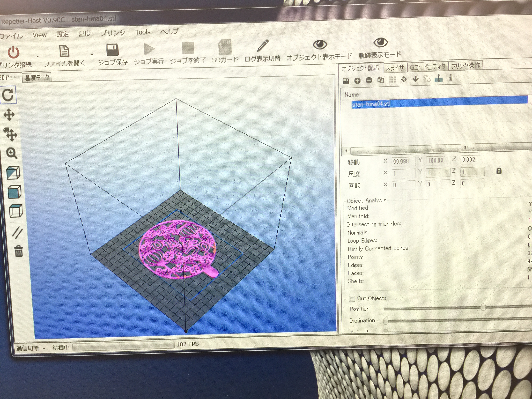532x399 pixels.
Task: Toggle オブジェクト表示モード eye icon
Action: pos(320,44)
